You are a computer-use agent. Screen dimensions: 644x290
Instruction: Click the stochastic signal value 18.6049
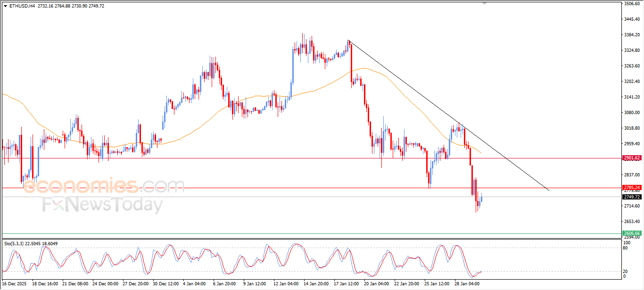50,244
